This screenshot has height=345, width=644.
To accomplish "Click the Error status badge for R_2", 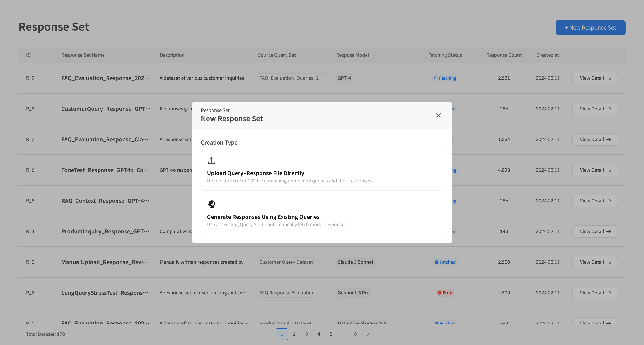I will coord(445,293).
